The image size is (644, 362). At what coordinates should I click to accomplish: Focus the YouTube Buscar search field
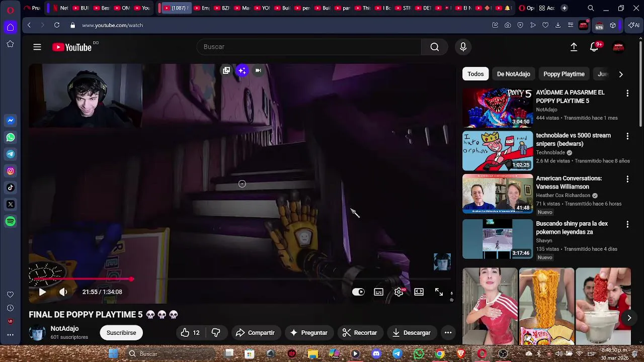pyautogui.click(x=309, y=47)
